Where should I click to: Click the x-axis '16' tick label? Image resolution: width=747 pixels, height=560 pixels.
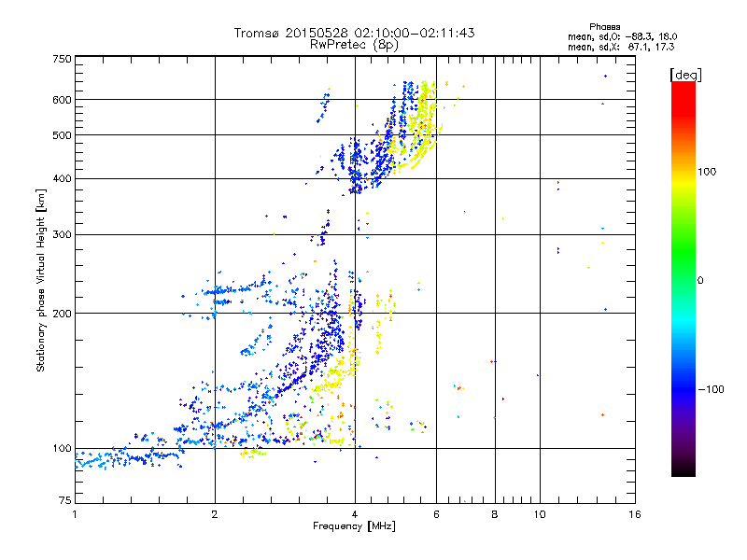(x=635, y=514)
